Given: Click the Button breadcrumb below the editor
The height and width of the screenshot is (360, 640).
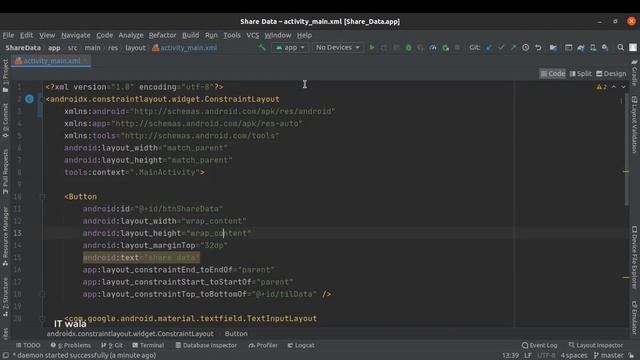Looking at the screenshot, I should [x=236, y=333].
